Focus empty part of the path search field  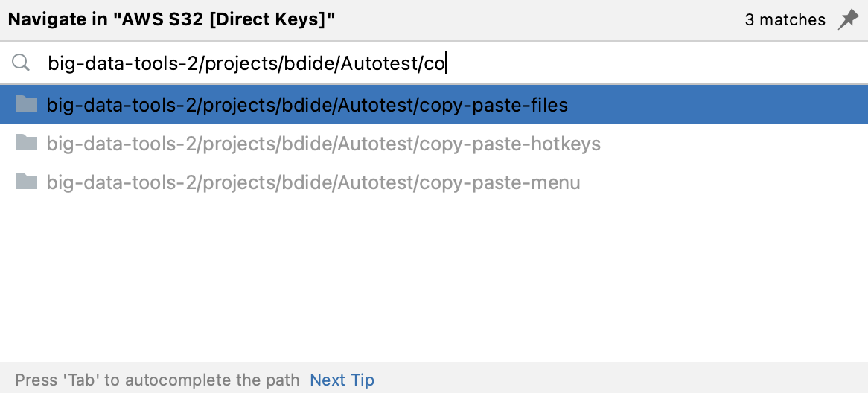pos(655,64)
